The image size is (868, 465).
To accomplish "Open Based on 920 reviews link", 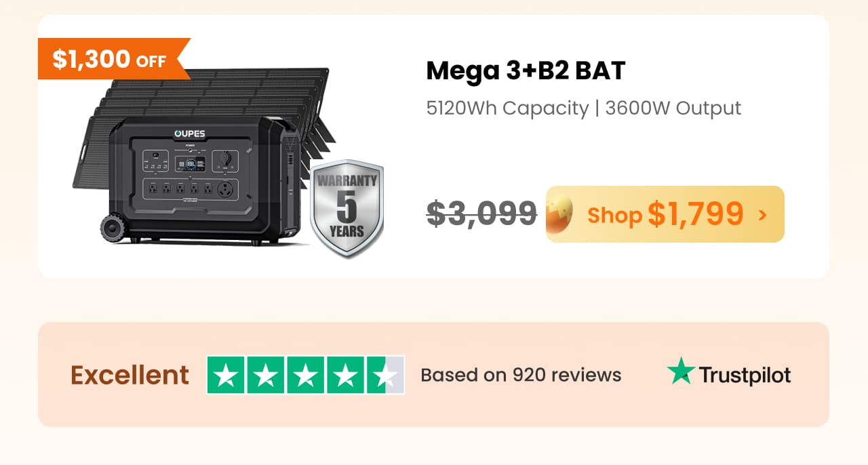I will coord(521,375).
